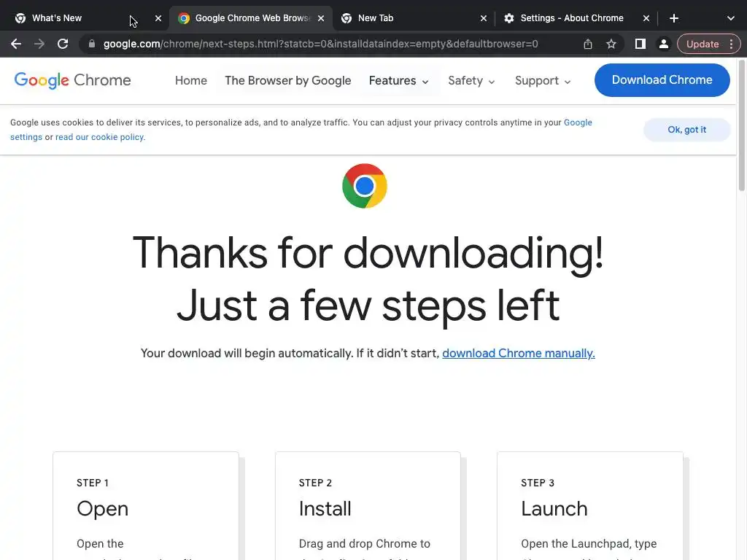The image size is (747, 560).
Task: Click the Step 3 Launch card
Action: pyautogui.click(x=589, y=506)
